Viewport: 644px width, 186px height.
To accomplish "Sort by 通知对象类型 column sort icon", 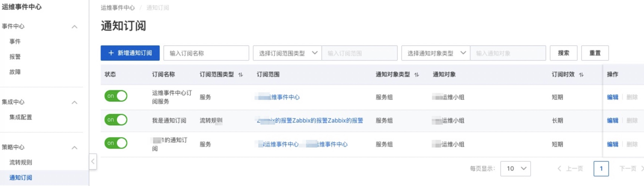I will click(x=417, y=75).
